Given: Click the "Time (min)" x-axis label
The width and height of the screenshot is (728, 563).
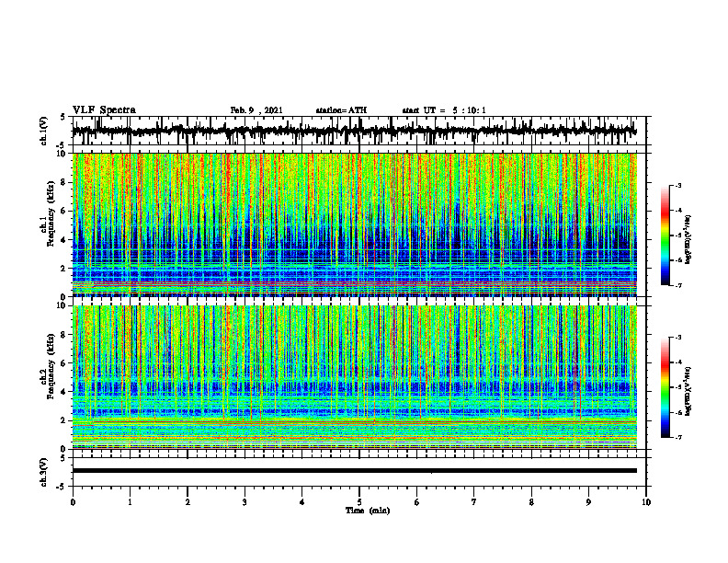Looking at the screenshot, I should [x=368, y=511].
